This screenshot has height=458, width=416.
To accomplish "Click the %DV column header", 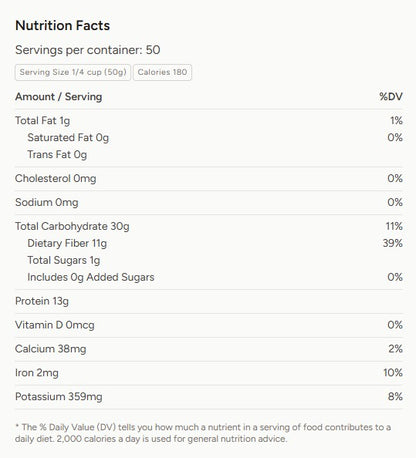I will pos(391,97).
